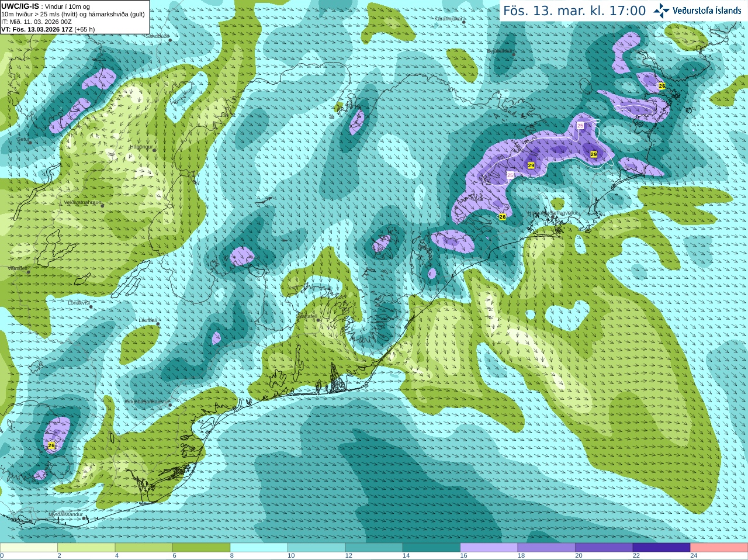This screenshot has width=748, height=560.
Task: Click the Laufbali label
Action: (x=147, y=320)
